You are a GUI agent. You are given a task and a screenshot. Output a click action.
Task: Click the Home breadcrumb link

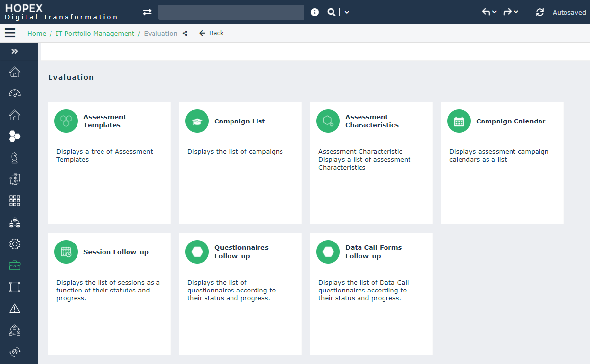click(x=37, y=33)
